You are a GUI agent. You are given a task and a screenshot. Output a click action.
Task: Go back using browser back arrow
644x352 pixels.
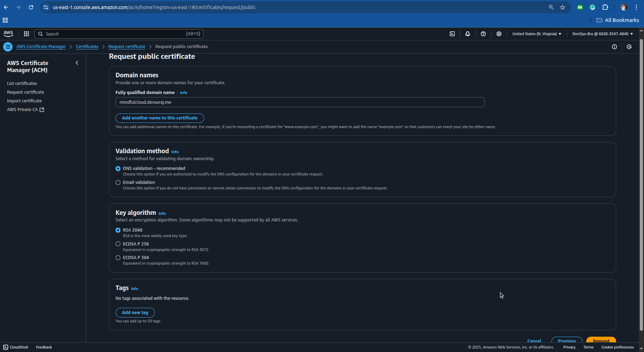pyautogui.click(x=6, y=7)
